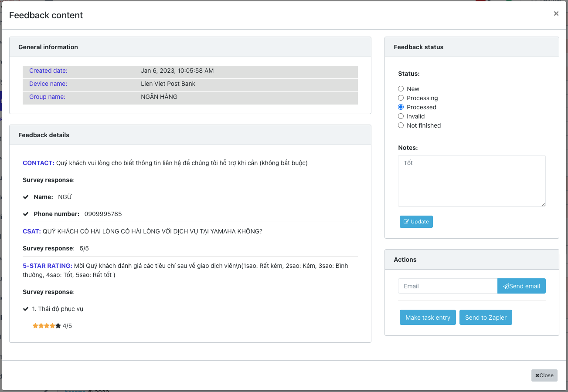Screen dimensions: 568x392
Task: Click the CSAT survey response 5/5
Action: pos(84,248)
